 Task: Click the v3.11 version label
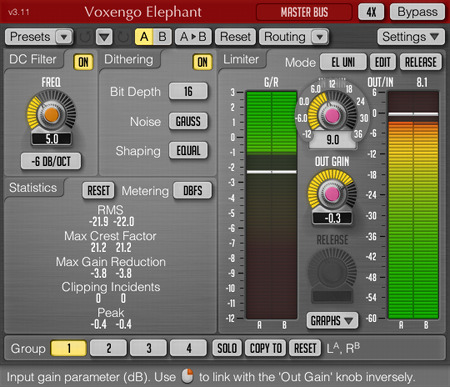[19, 12]
